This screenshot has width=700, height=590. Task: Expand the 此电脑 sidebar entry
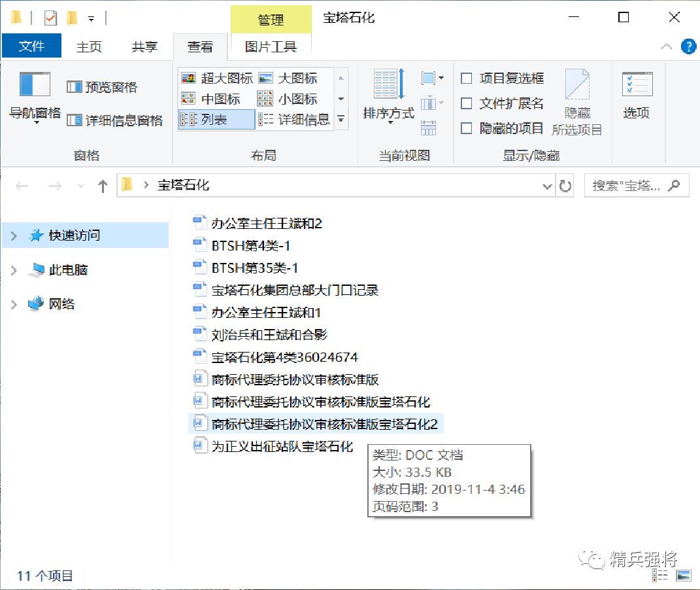(13, 269)
